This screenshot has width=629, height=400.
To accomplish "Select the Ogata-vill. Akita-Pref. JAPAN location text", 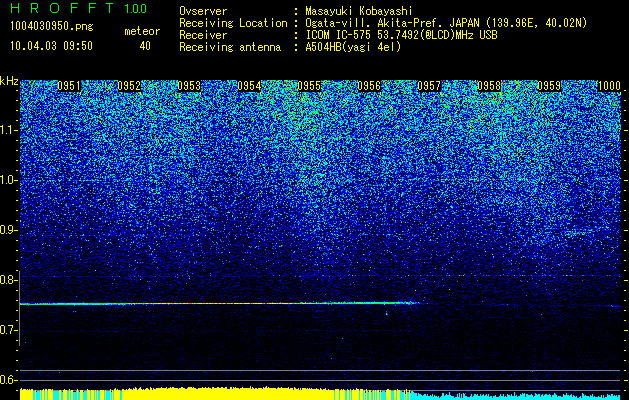I will [x=446, y=23].
